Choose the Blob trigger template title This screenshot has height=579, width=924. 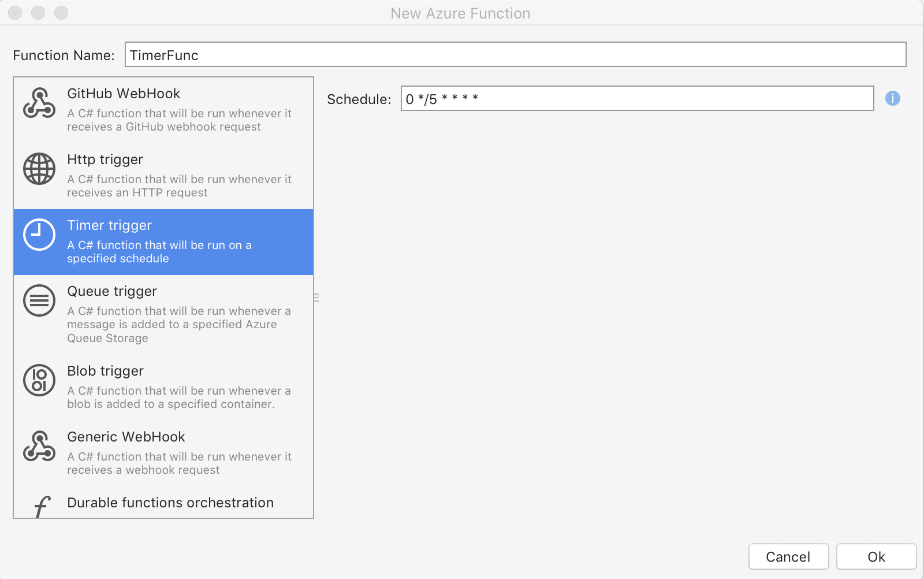(105, 371)
